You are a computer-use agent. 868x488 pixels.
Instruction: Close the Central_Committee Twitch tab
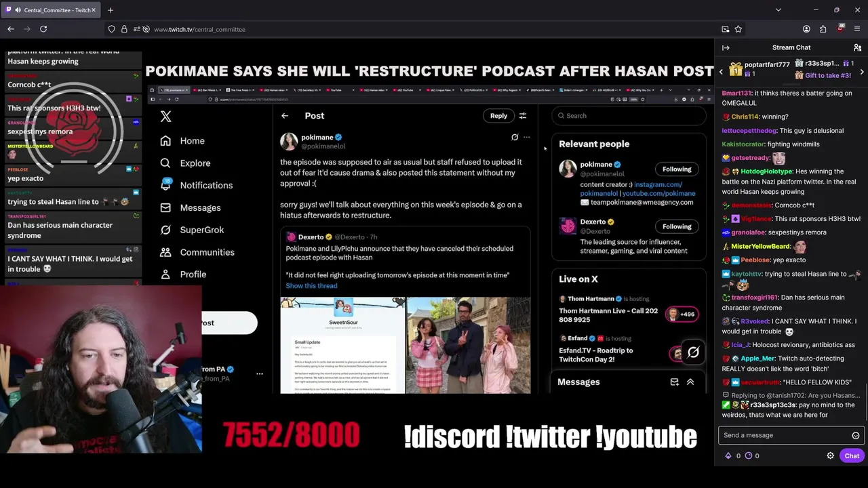[x=94, y=10]
